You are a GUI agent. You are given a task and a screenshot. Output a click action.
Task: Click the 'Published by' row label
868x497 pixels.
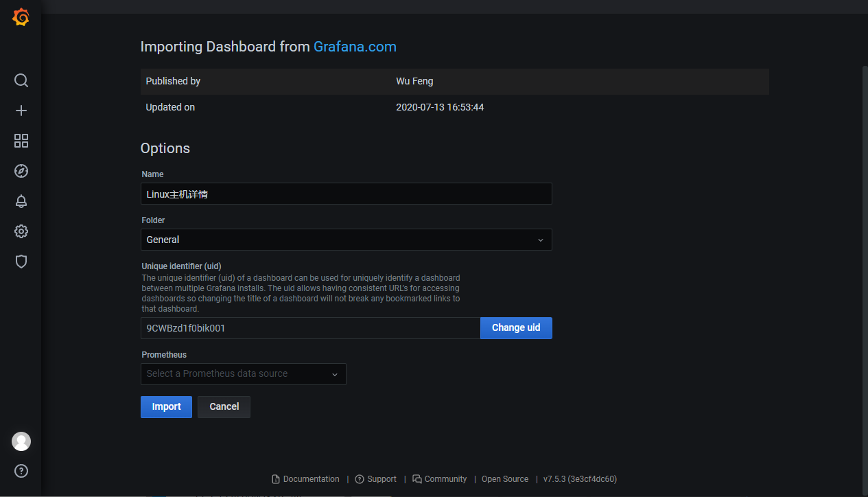[x=173, y=81]
